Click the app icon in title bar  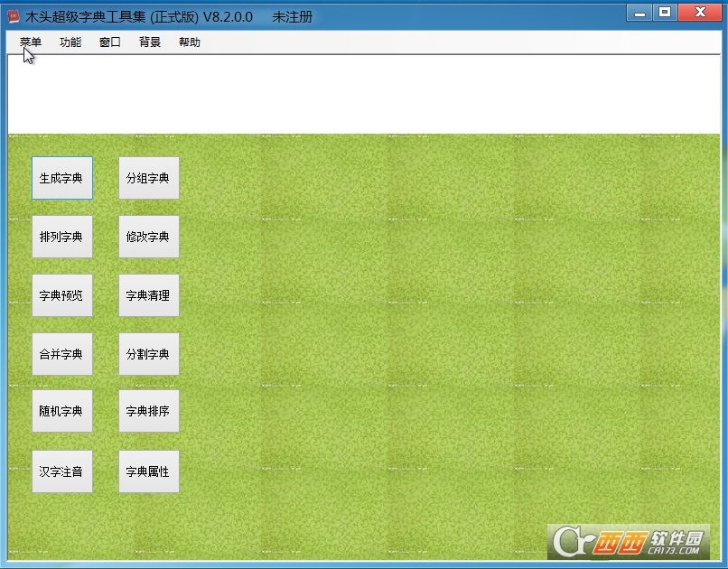coord(14,16)
